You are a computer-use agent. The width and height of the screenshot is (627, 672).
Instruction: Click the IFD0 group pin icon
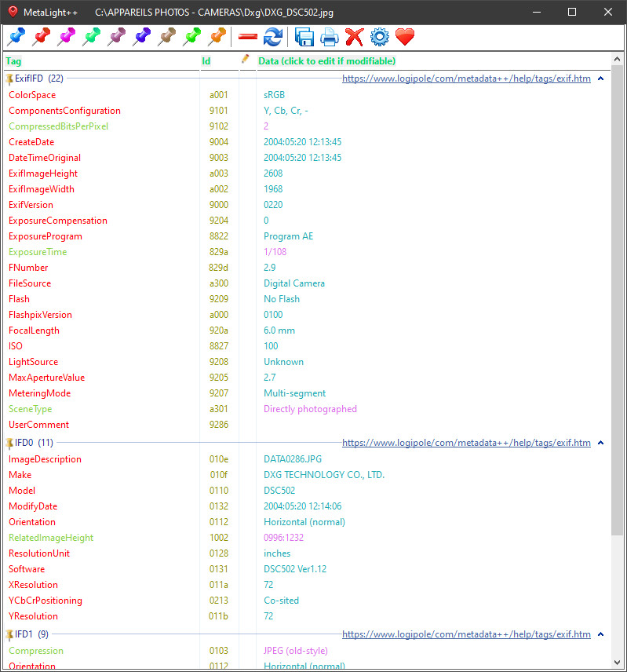[x=9, y=443]
